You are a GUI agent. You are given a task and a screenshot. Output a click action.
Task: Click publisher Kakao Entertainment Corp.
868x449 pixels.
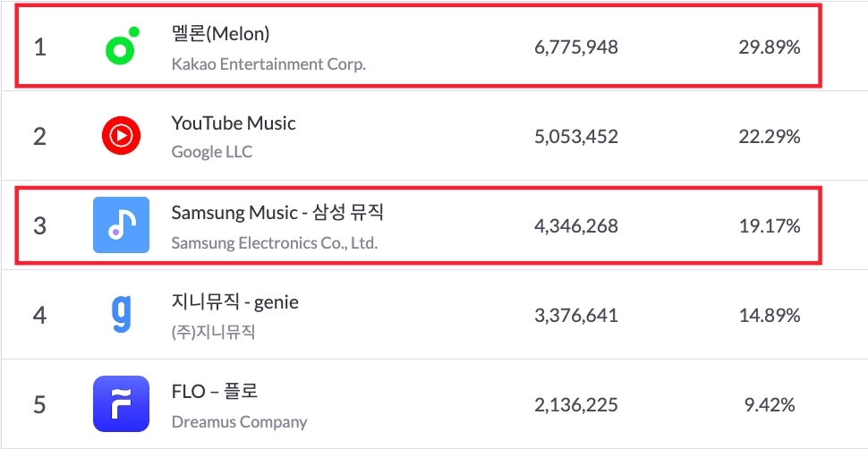(268, 64)
